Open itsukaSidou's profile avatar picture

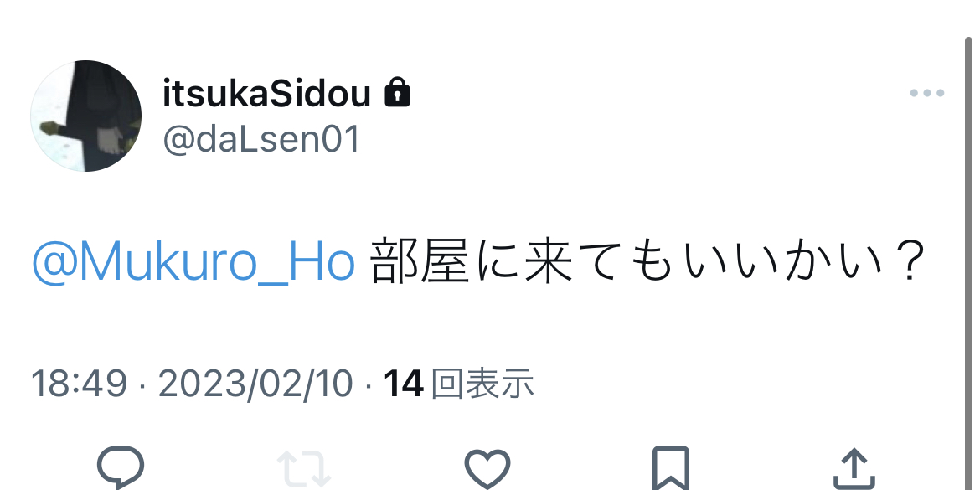tap(85, 116)
